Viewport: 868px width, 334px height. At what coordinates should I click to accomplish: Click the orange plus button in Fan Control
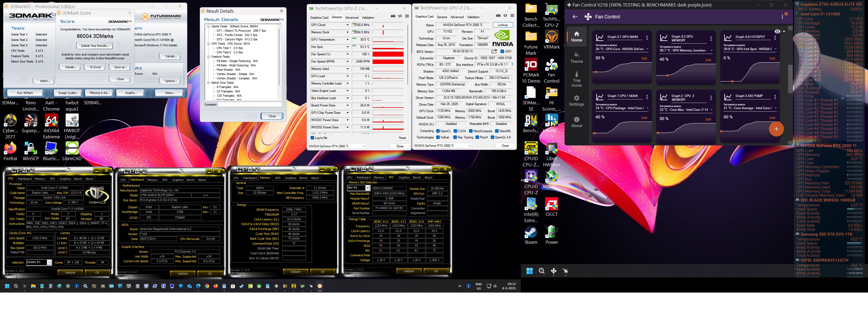click(x=776, y=129)
